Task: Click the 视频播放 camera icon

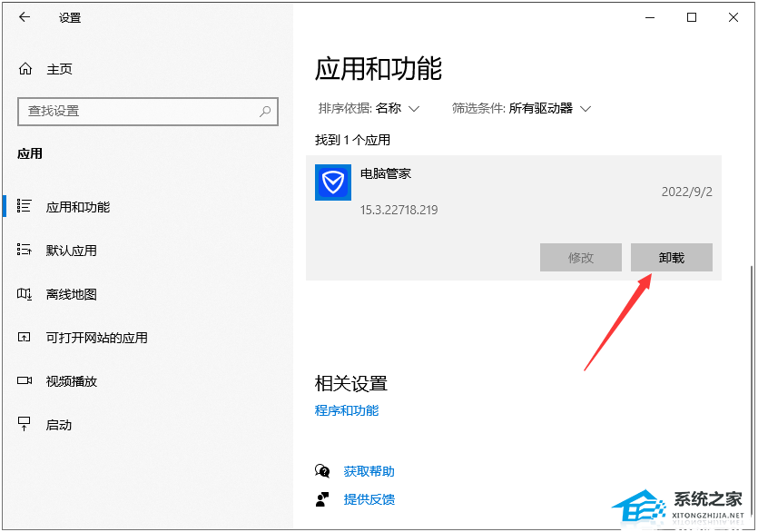Action: click(25, 380)
